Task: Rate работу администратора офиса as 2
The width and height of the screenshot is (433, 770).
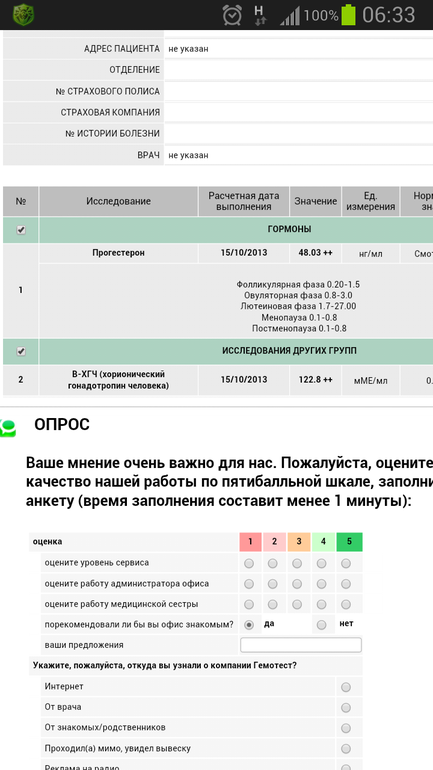Action: click(272, 584)
